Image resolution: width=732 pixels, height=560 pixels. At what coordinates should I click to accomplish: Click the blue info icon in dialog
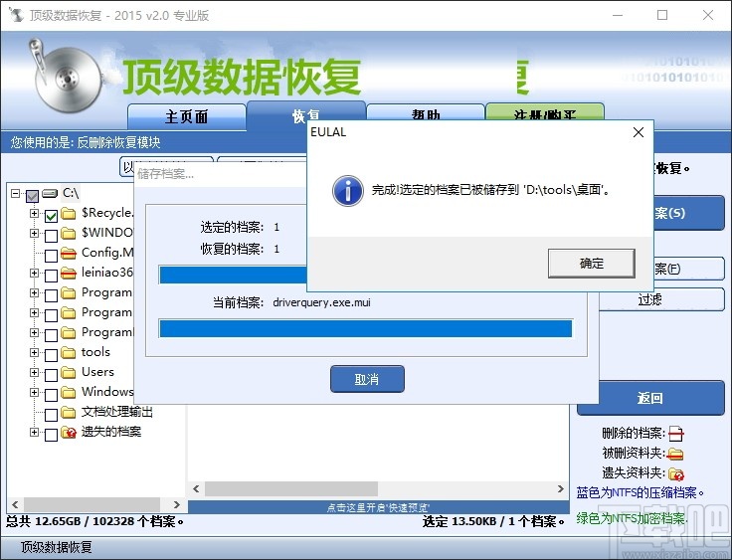point(348,191)
